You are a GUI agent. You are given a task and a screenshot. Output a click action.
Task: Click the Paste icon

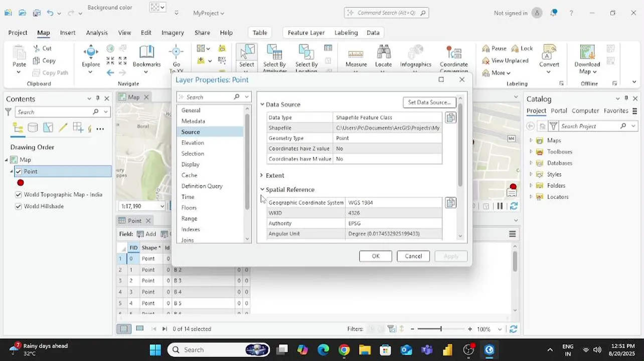point(19,53)
